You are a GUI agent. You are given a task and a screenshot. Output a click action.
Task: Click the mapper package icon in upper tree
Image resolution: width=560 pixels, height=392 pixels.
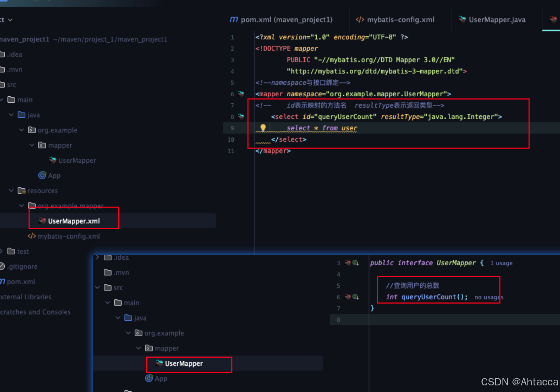coord(42,145)
